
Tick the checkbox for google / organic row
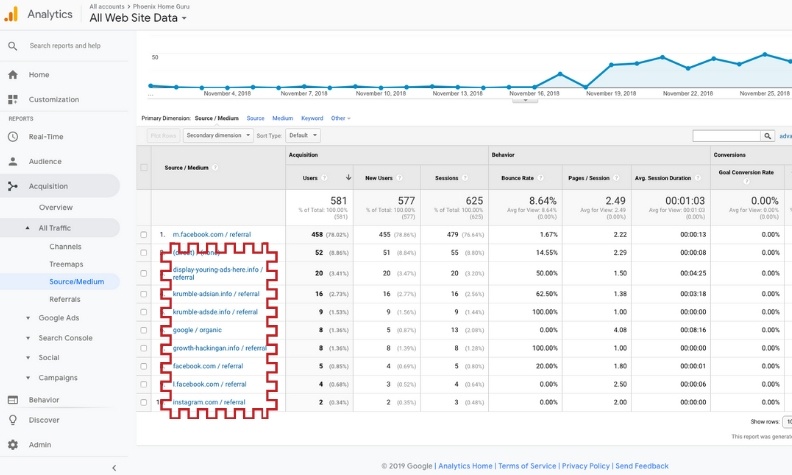pos(144,330)
